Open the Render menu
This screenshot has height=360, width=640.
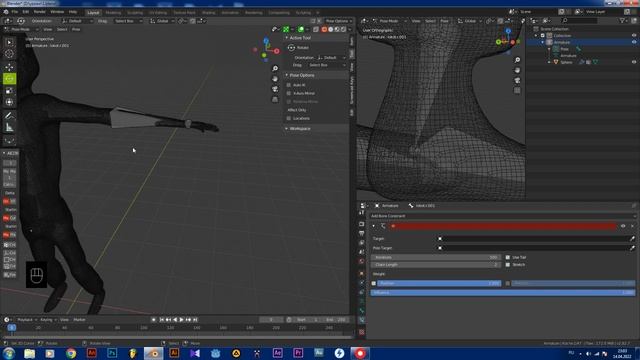coord(40,12)
